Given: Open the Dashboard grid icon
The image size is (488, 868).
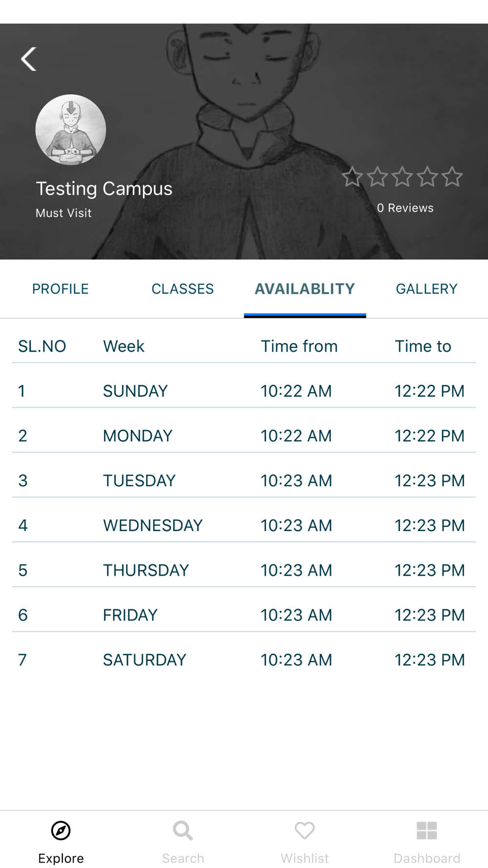Looking at the screenshot, I should pos(427,830).
